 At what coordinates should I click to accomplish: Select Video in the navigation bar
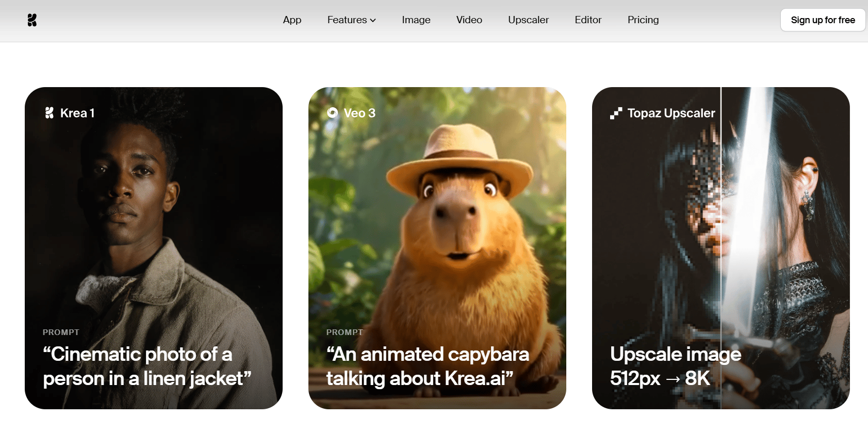click(x=469, y=20)
